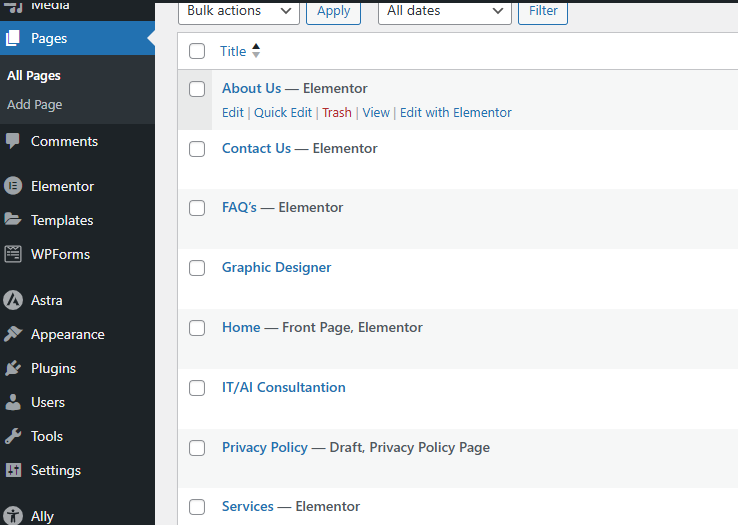The width and height of the screenshot is (738, 525).
Task: Open the Privacy Policy page title
Action: click(264, 447)
